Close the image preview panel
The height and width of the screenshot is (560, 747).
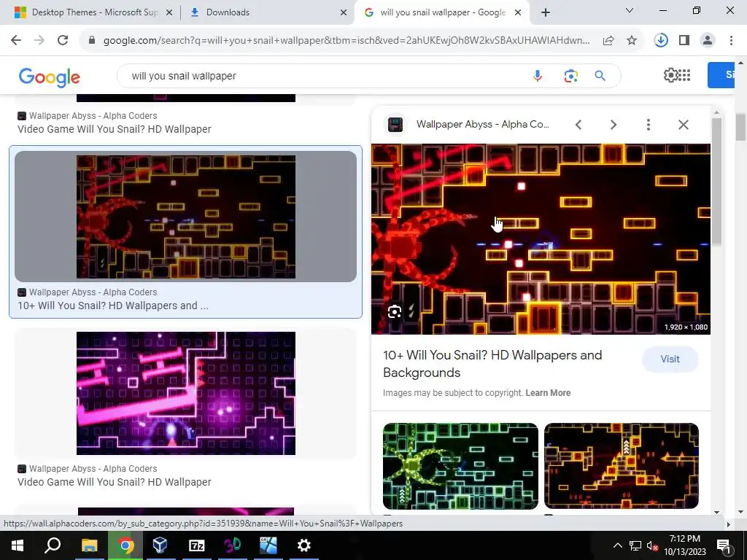point(683,125)
